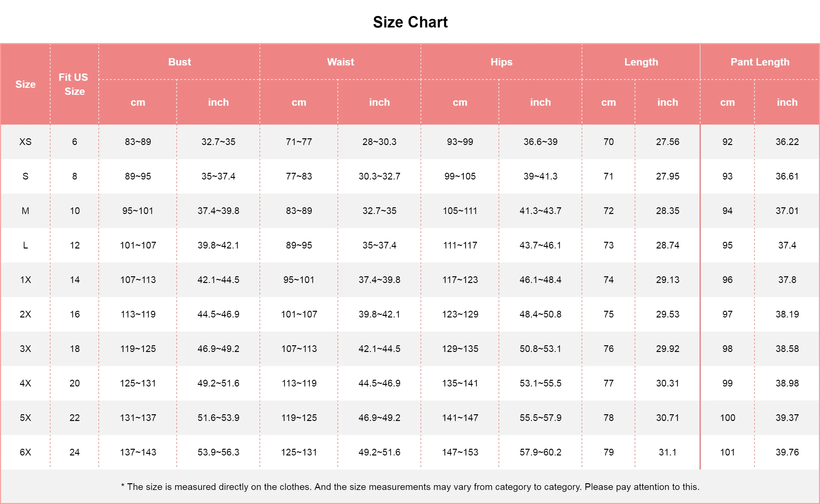Click hips cm value "123~129" in 2X row
Screen dimensions: 820x504
460,314
